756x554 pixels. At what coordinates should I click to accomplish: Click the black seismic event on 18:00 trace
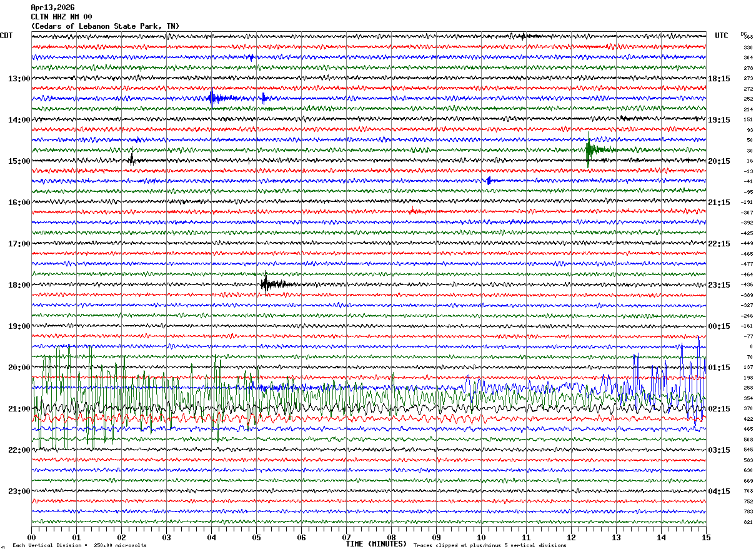(x=266, y=285)
